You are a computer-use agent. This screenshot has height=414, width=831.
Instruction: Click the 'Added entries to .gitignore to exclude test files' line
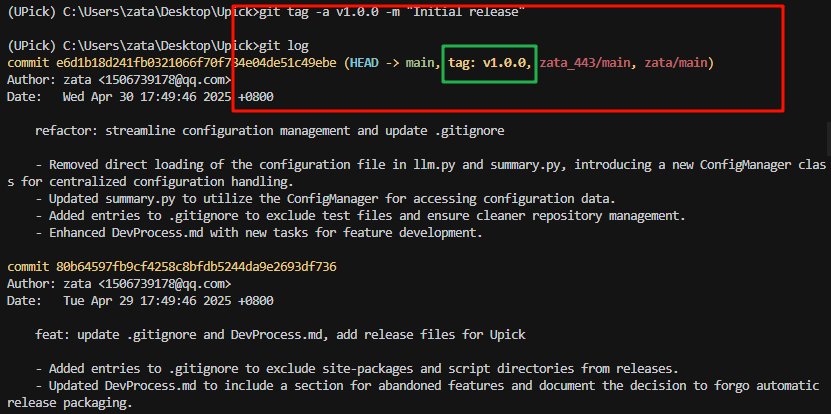pyautogui.click(x=360, y=216)
